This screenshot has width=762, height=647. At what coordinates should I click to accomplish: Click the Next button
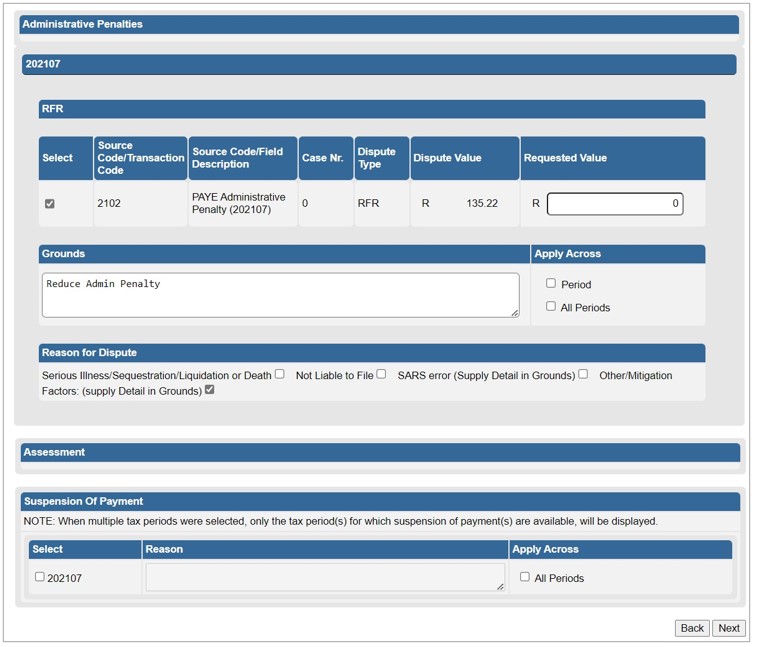(x=729, y=629)
